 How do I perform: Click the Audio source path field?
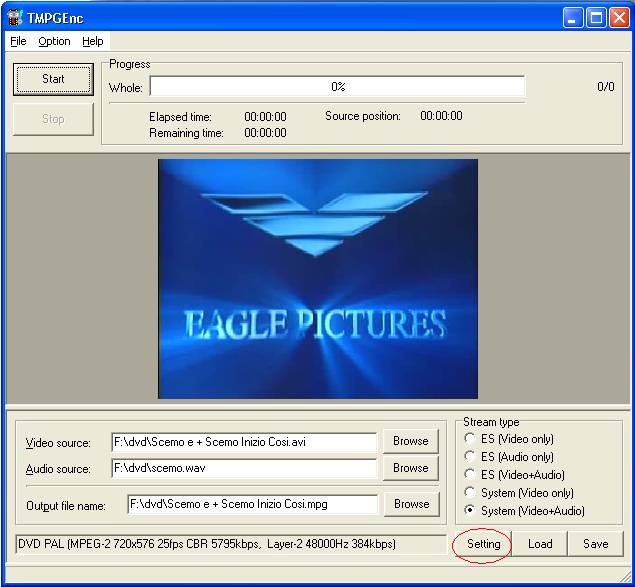pos(244,468)
